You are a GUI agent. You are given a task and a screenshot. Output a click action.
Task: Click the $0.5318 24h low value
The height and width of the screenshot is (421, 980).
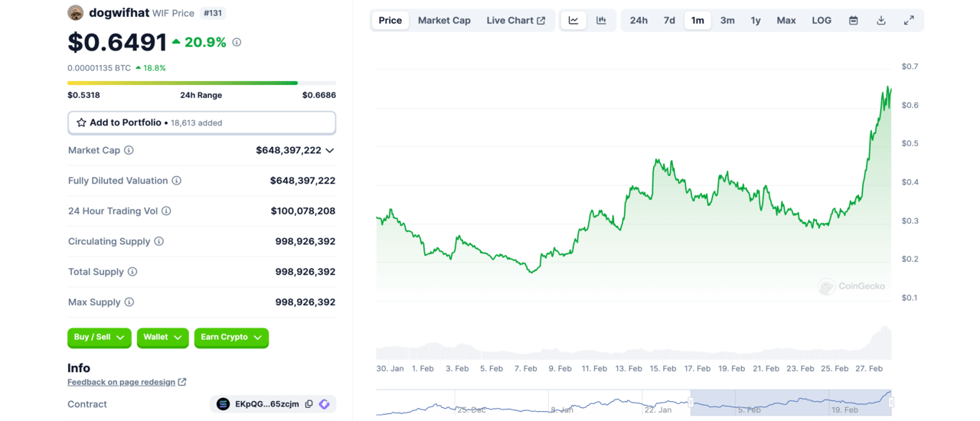[83, 96]
